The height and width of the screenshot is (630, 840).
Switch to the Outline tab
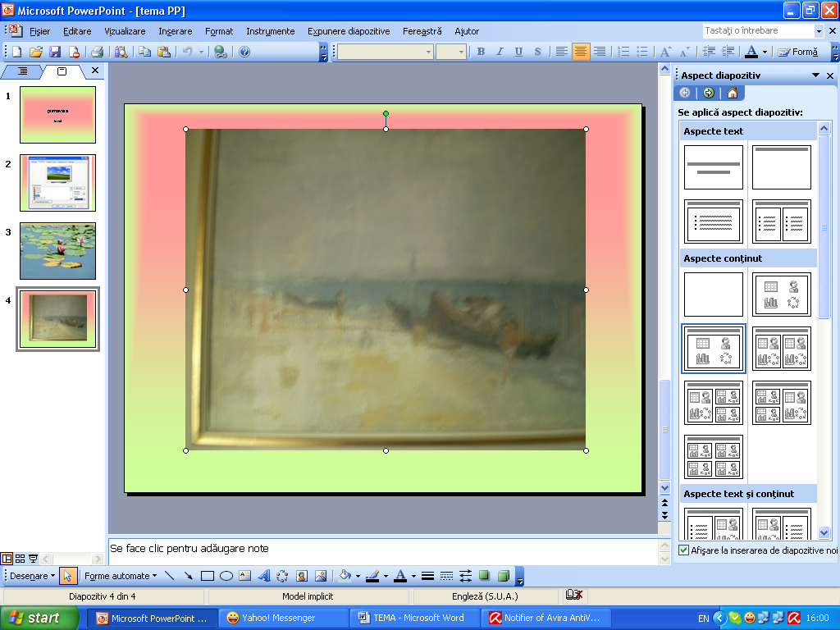click(x=22, y=71)
